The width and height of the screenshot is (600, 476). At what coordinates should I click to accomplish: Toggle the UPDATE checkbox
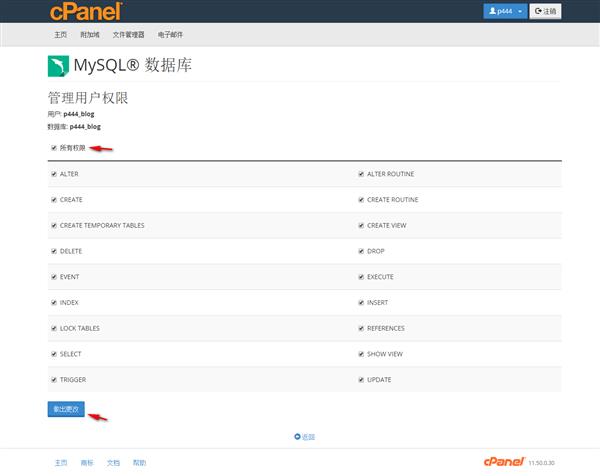pyautogui.click(x=361, y=380)
